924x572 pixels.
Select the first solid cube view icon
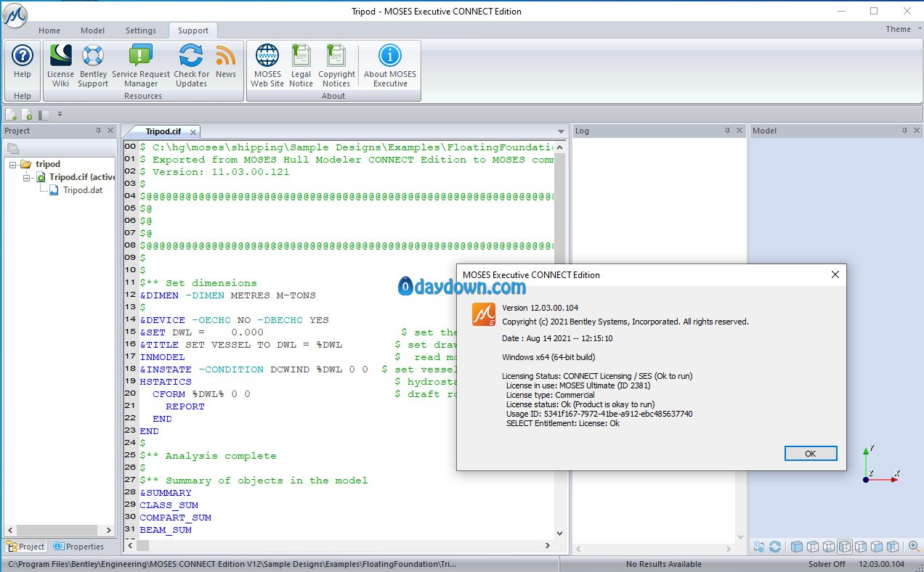coord(797,547)
